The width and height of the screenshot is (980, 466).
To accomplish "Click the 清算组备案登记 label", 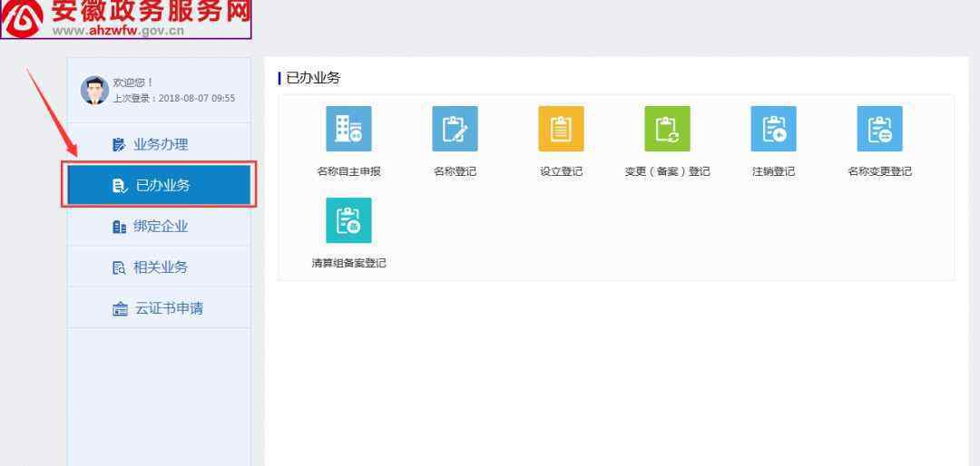I will pos(348,264).
